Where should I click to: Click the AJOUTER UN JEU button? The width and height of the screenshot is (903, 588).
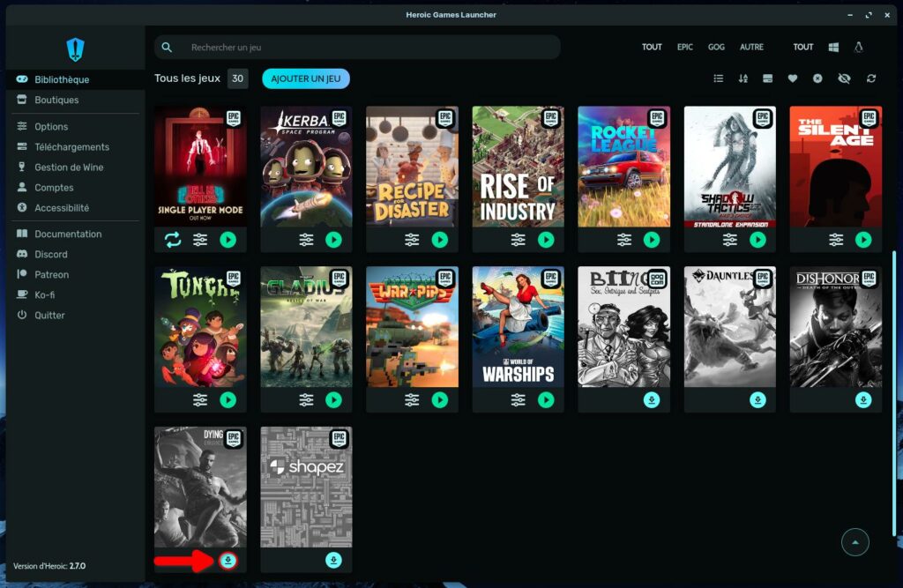click(306, 78)
